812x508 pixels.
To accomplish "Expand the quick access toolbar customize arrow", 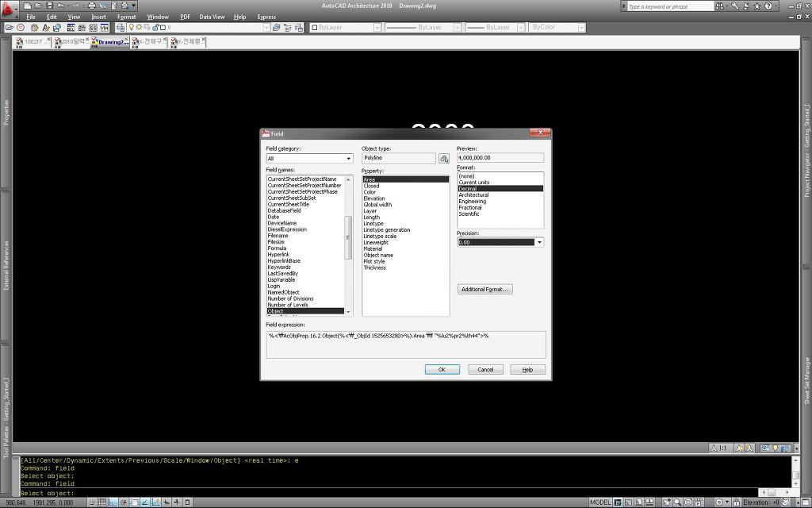I will [133, 6].
